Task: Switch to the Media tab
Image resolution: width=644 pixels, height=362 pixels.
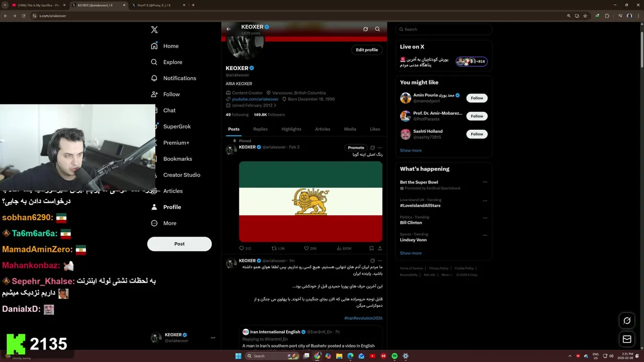Action: (350, 129)
